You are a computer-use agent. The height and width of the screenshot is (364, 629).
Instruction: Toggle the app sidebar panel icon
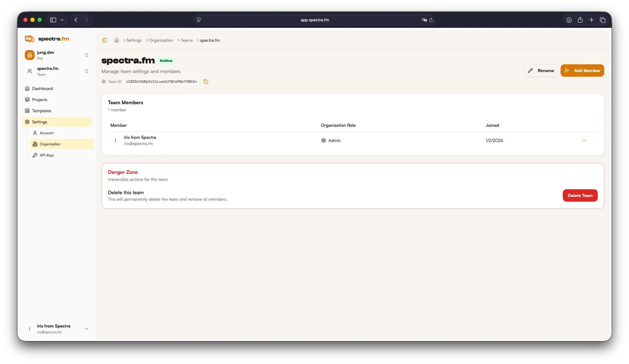click(x=105, y=40)
